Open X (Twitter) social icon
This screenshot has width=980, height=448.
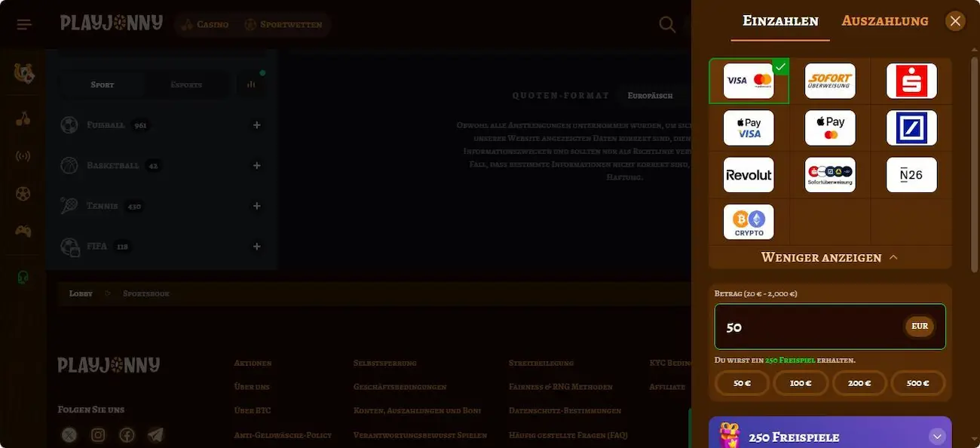[69, 434]
